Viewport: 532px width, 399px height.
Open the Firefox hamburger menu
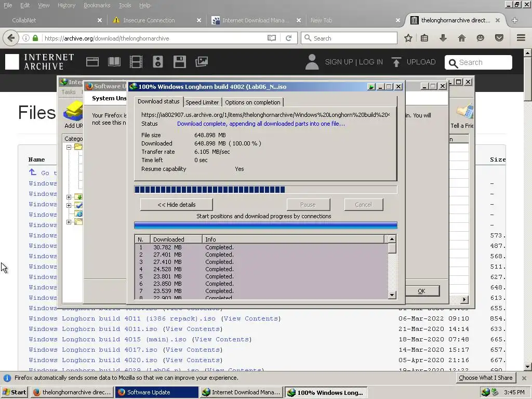[521, 38]
